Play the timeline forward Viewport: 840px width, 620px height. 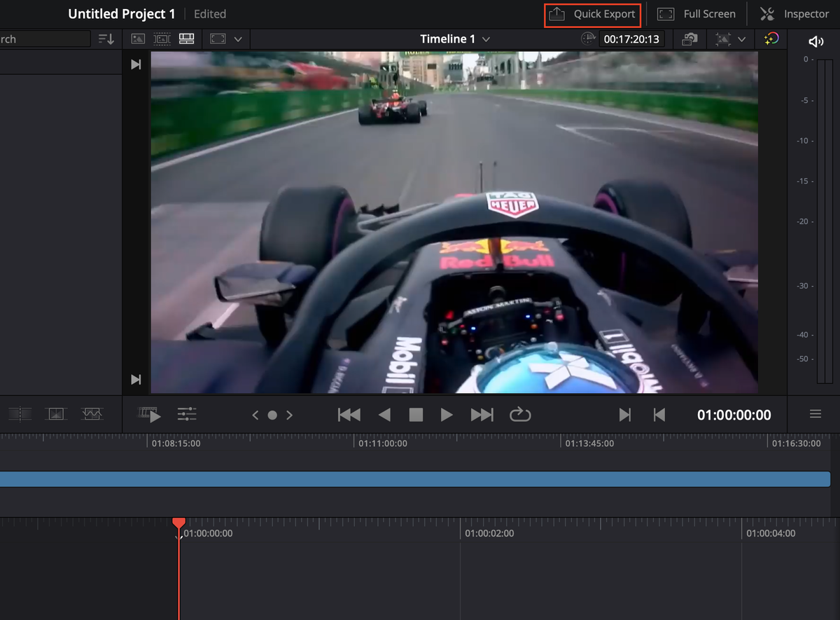(x=447, y=415)
